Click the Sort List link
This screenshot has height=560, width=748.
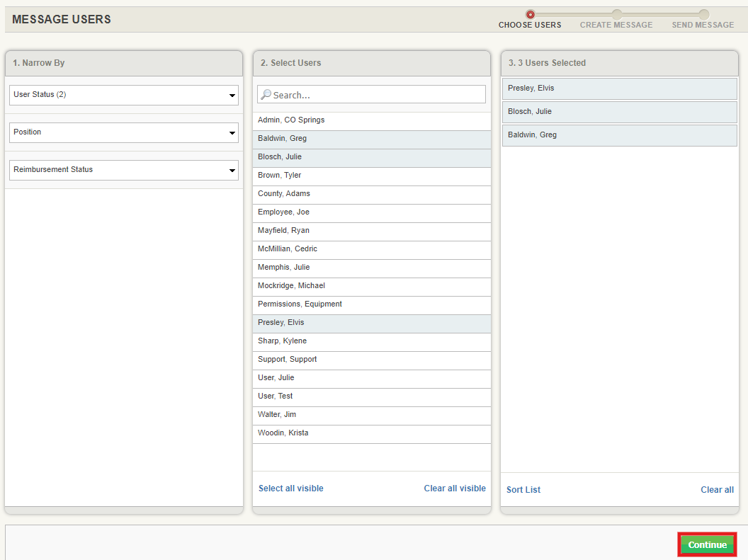(x=523, y=489)
